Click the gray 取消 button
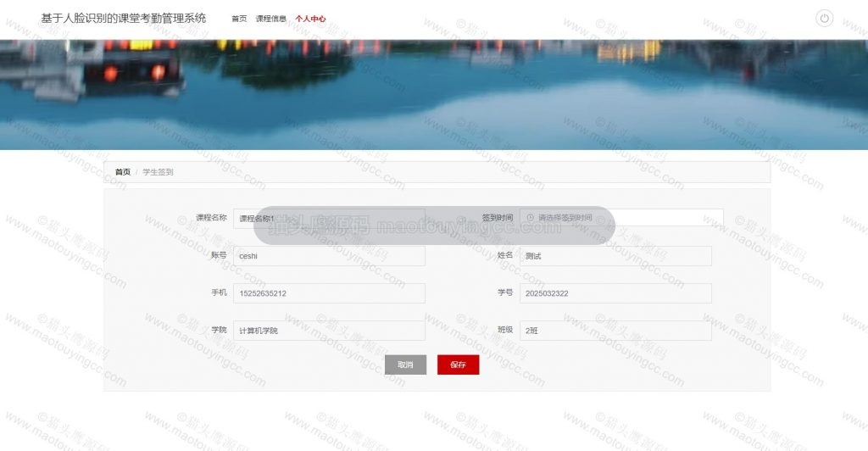 coord(405,365)
